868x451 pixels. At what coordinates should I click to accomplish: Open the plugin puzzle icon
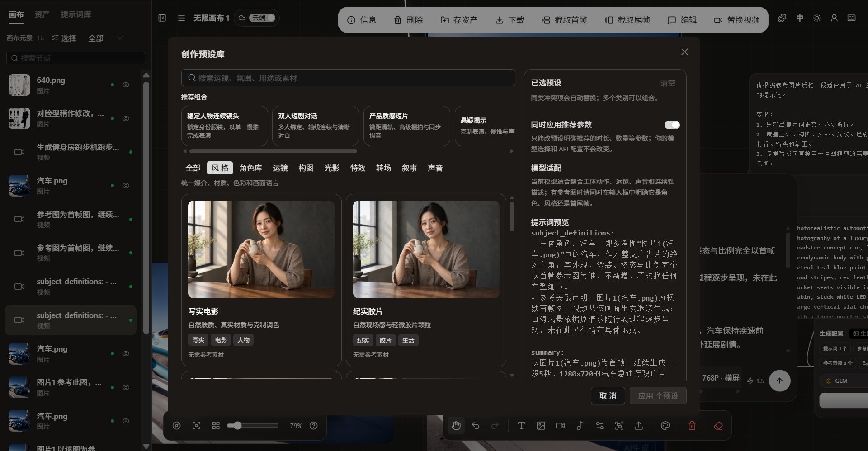(782, 18)
